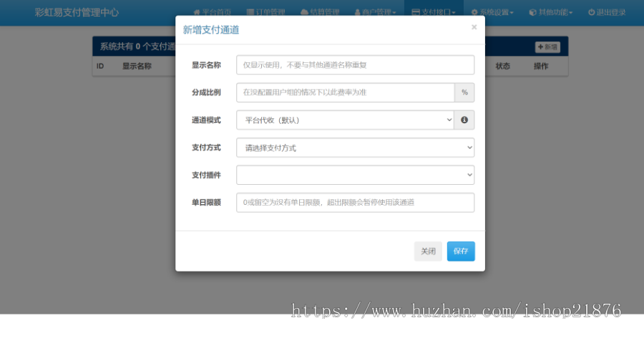Click the 状态 column header

click(x=503, y=66)
